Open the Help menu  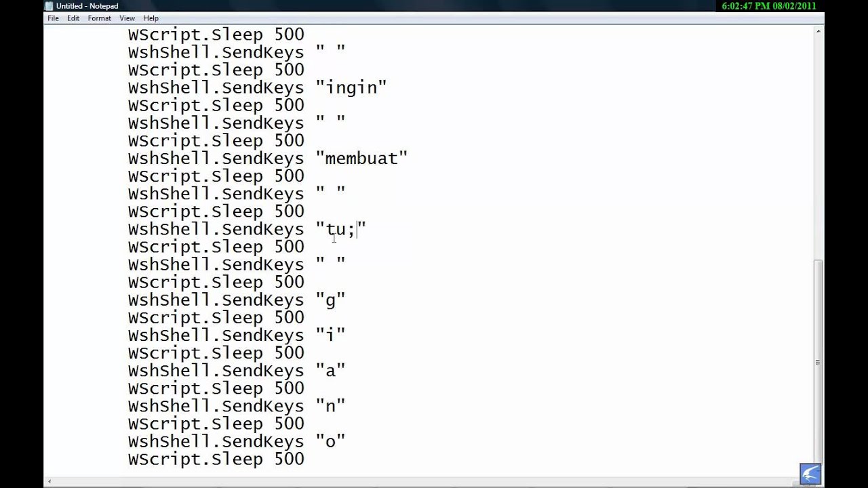tap(151, 18)
